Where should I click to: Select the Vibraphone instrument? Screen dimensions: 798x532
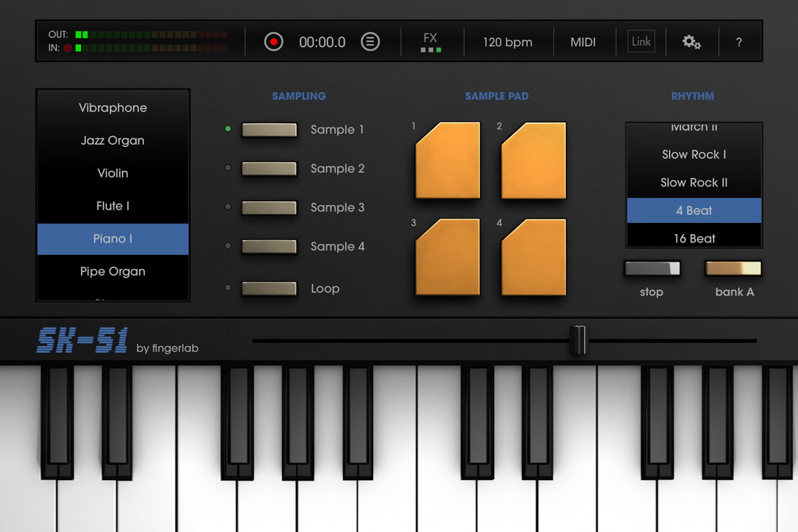tap(113, 108)
